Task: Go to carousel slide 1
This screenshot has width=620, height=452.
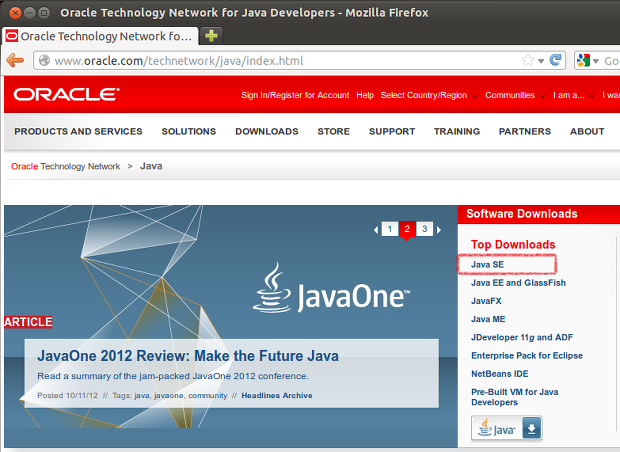Action: point(390,229)
